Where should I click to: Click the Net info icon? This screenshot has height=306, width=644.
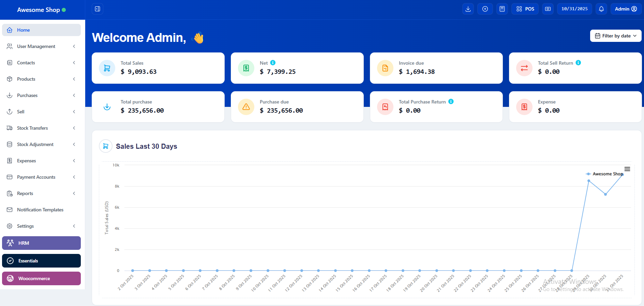pyautogui.click(x=273, y=63)
